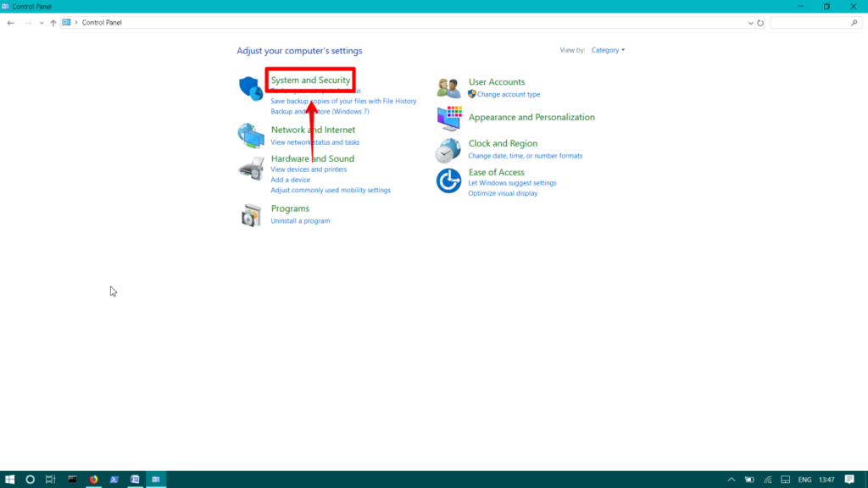Click the battery icon in system tray
The height and width of the screenshot is (488, 868).
pyautogui.click(x=749, y=480)
